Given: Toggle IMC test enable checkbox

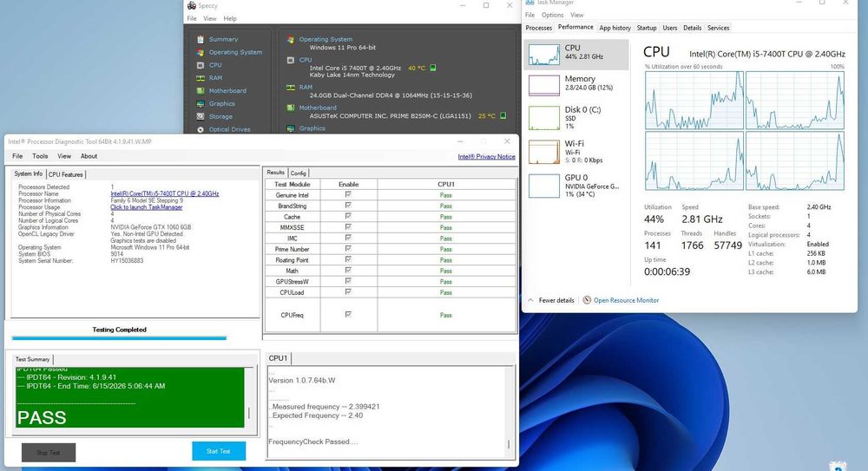Looking at the screenshot, I should tap(348, 238).
